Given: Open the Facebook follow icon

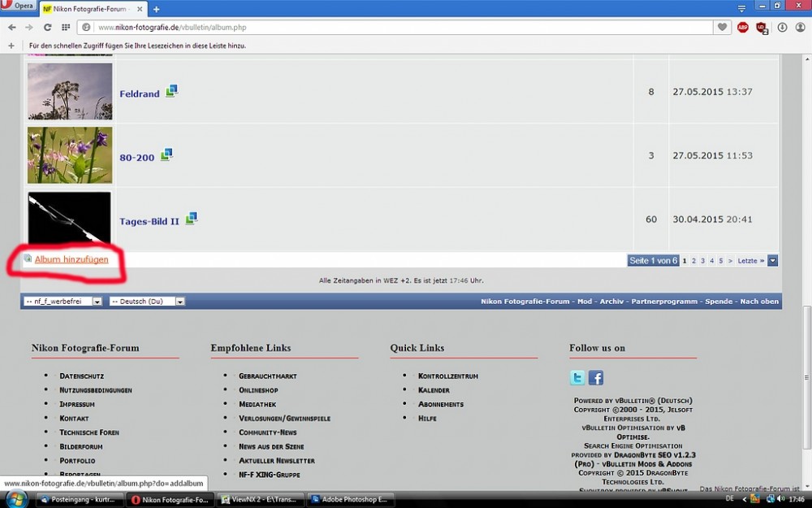Looking at the screenshot, I should (x=595, y=377).
